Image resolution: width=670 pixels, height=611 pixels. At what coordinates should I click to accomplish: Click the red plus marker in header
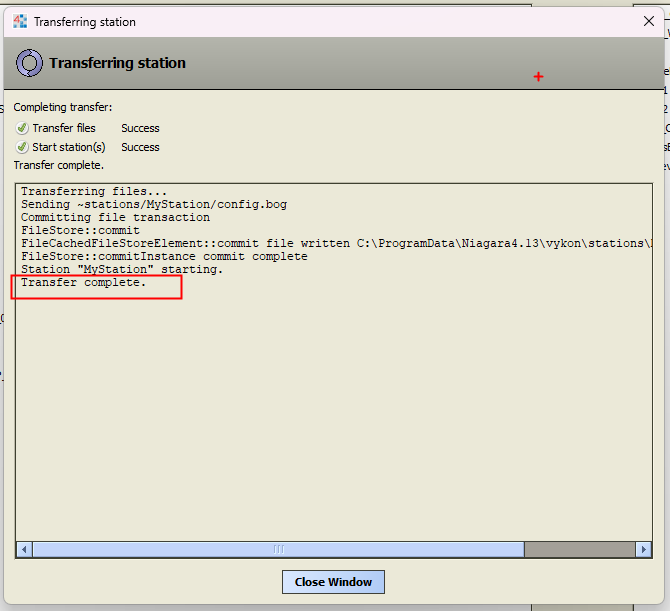539,77
